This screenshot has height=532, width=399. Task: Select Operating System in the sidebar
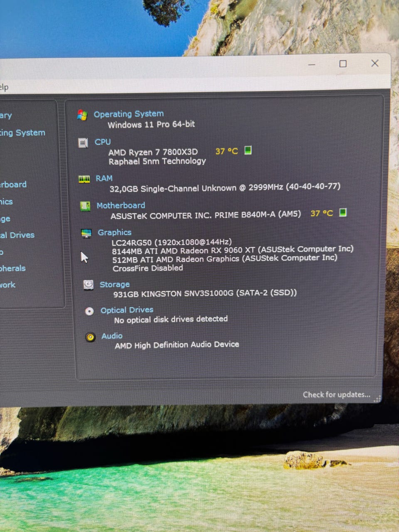point(22,133)
